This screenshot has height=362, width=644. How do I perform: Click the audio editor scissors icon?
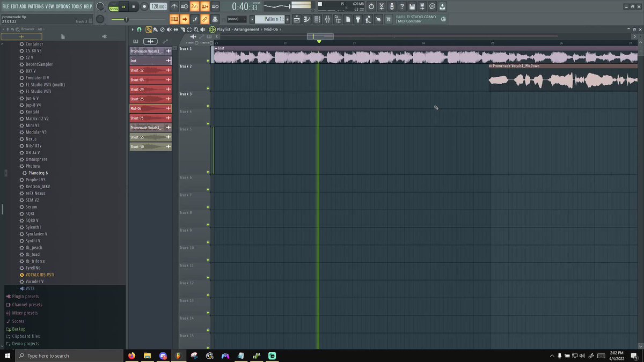click(x=381, y=6)
